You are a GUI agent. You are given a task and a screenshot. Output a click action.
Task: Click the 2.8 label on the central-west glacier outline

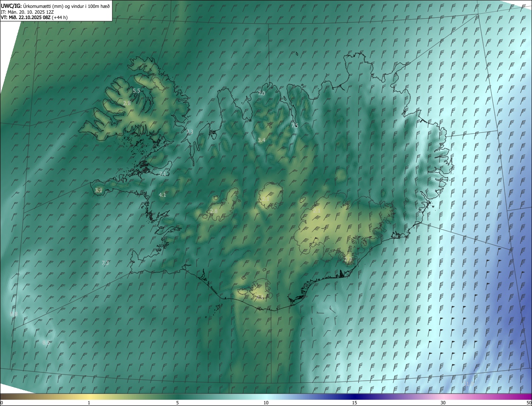coord(214,211)
